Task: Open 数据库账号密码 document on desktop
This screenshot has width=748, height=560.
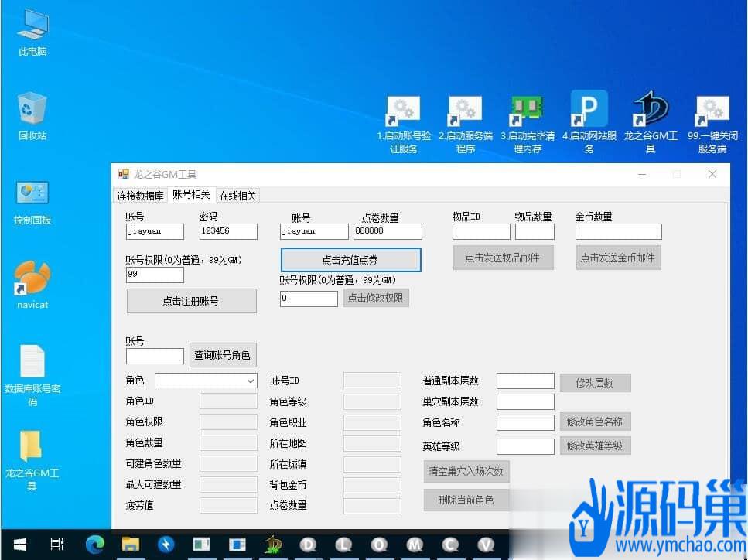Action: click(x=32, y=360)
